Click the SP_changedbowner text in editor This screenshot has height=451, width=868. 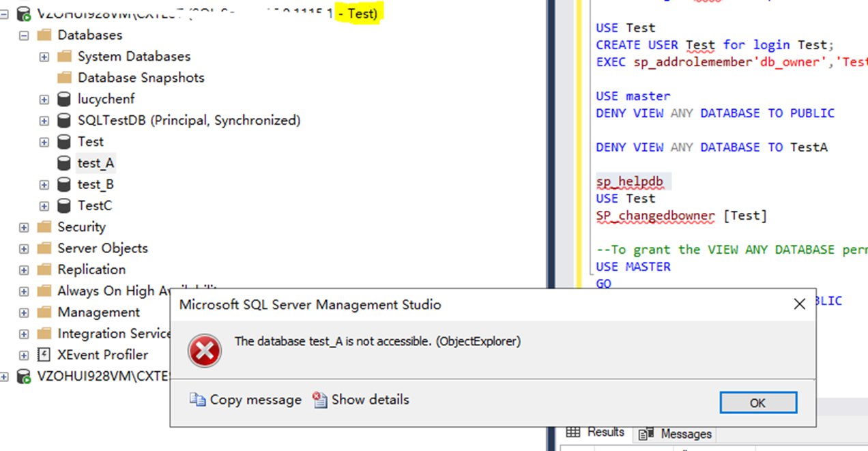coord(655,216)
